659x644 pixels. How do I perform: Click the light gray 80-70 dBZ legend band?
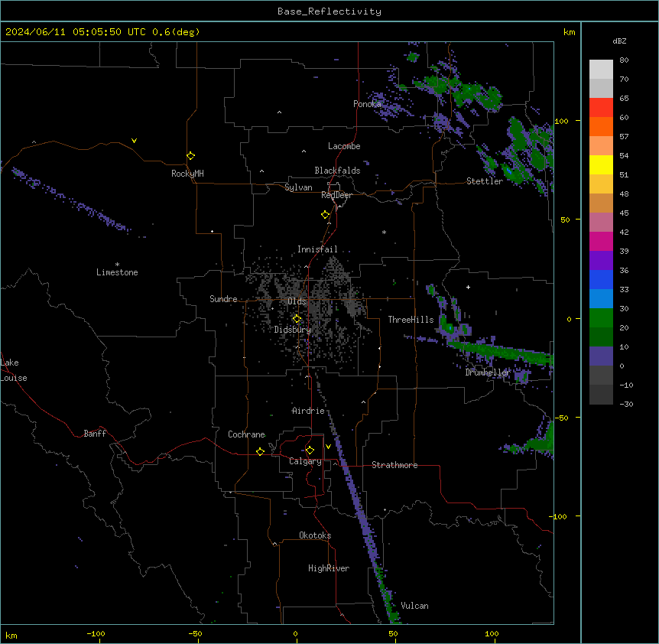601,70
